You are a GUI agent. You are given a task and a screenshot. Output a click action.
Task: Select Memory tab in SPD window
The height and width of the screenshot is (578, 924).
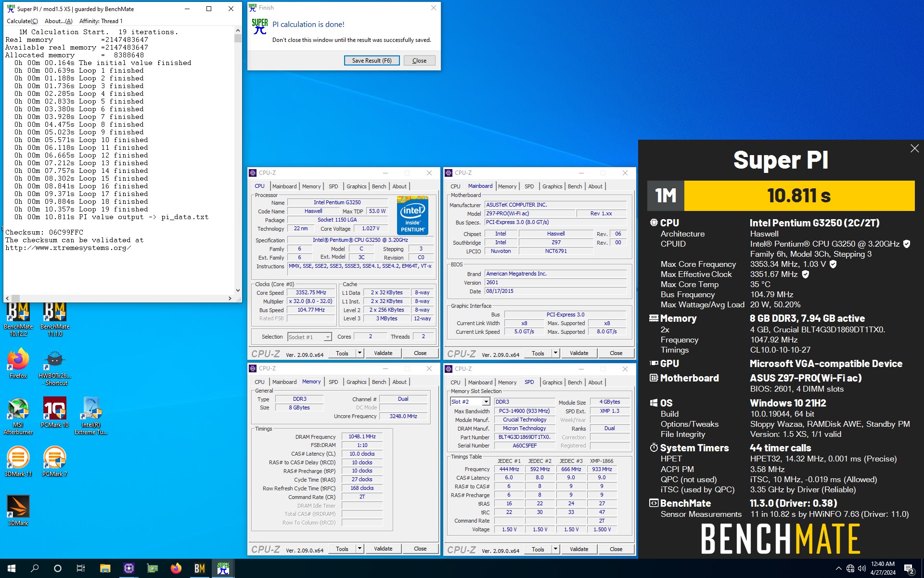507,382
